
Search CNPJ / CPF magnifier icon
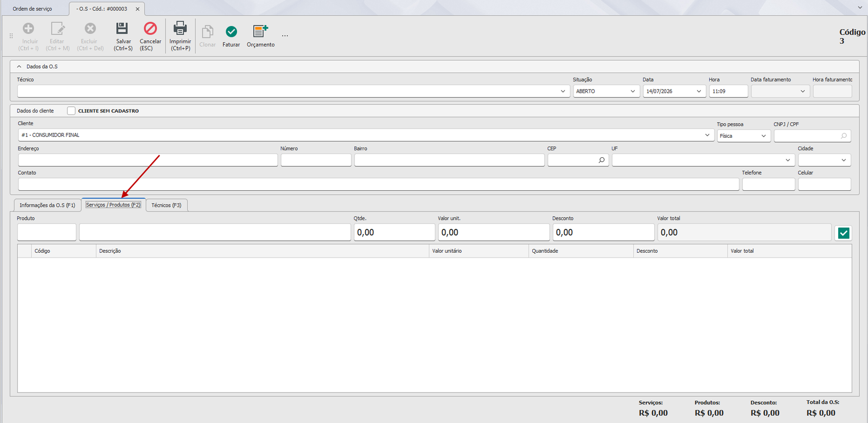[844, 136]
